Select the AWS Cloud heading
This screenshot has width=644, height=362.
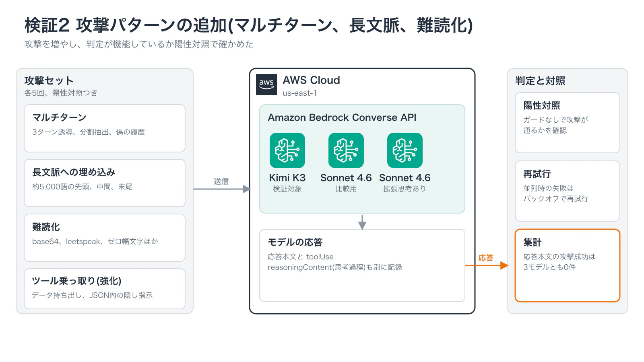pyautogui.click(x=311, y=80)
